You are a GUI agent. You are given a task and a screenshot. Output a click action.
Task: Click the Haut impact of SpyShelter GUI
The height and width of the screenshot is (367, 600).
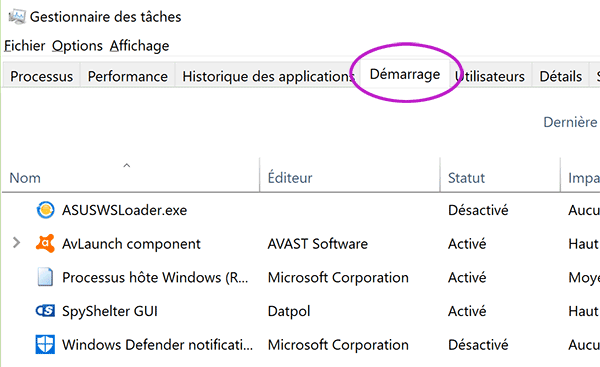[583, 311]
